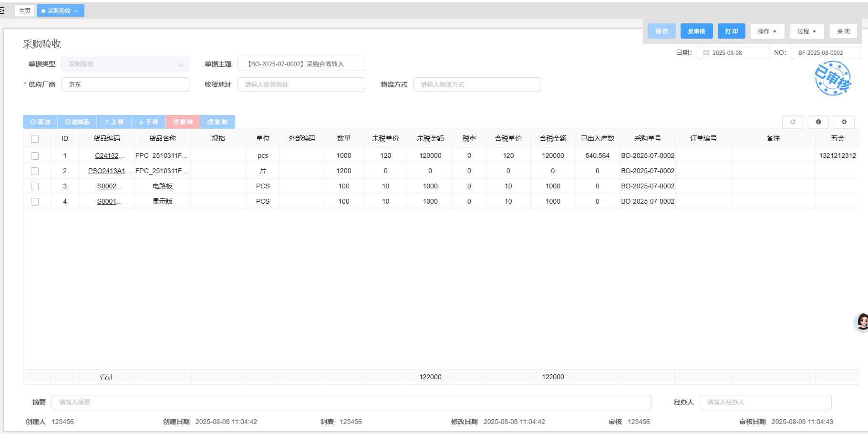
Task: Click the refresh icon above the table
Action: tap(793, 122)
